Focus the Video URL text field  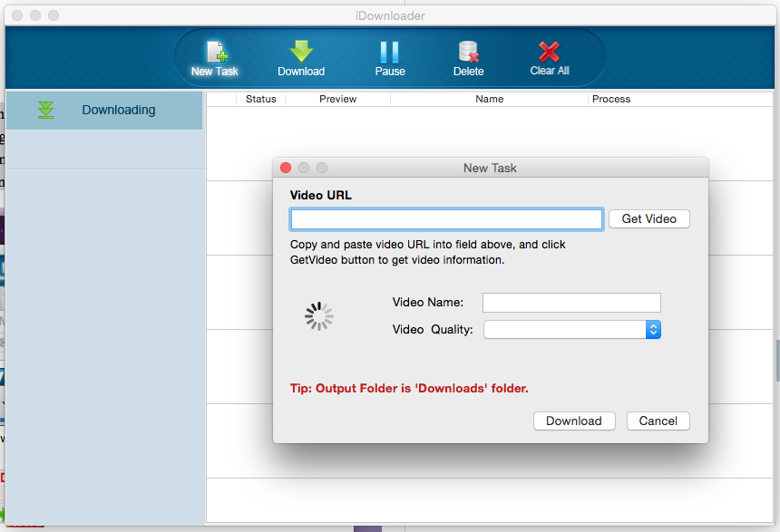[x=446, y=219]
